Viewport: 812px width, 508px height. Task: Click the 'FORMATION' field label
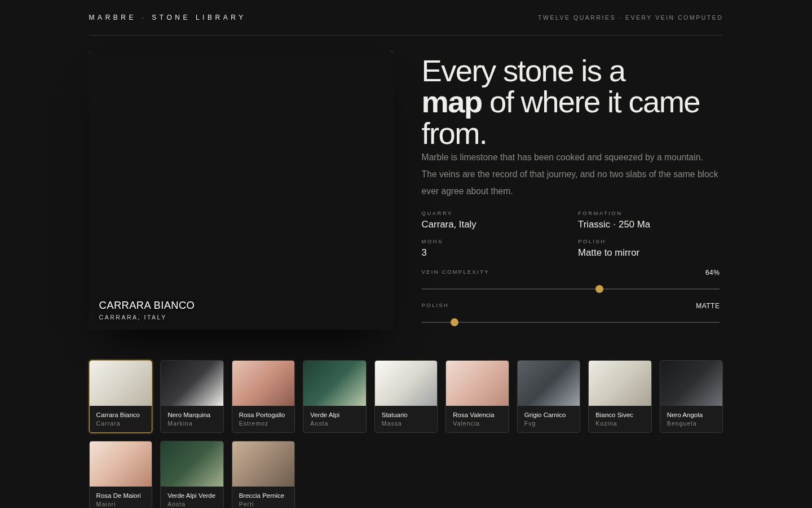599,213
